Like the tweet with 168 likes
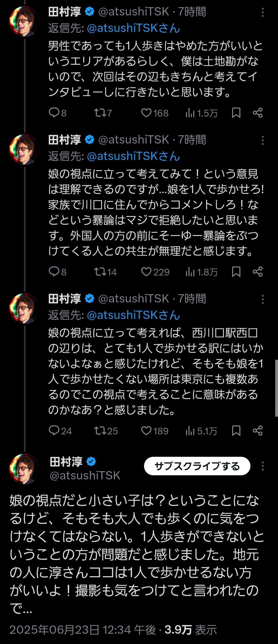Image resolution: width=278 pixels, height=644 pixels. tap(146, 113)
